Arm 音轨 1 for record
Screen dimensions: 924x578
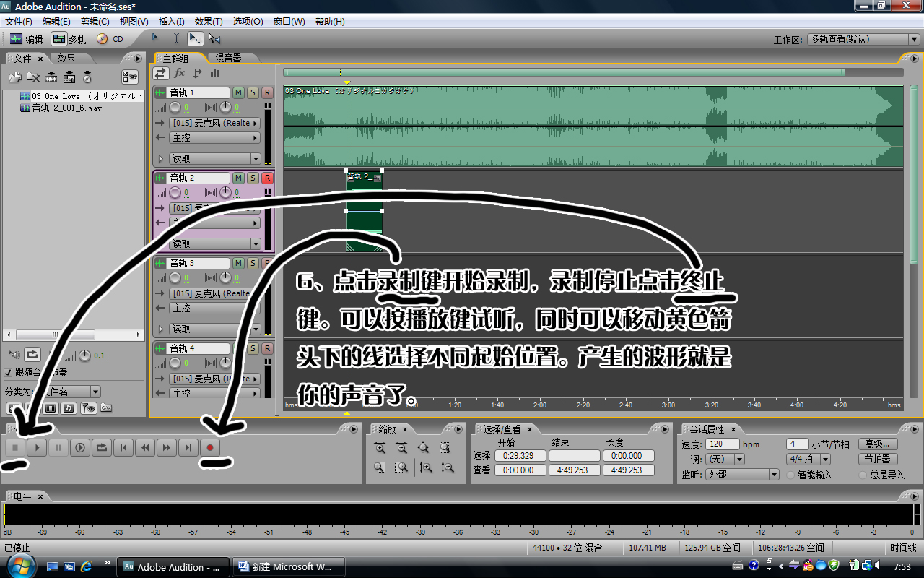(x=267, y=92)
